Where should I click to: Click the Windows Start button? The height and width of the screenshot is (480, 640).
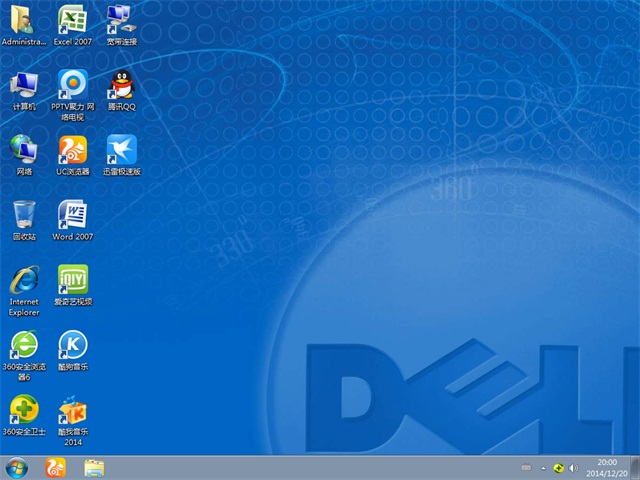pos(16,467)
